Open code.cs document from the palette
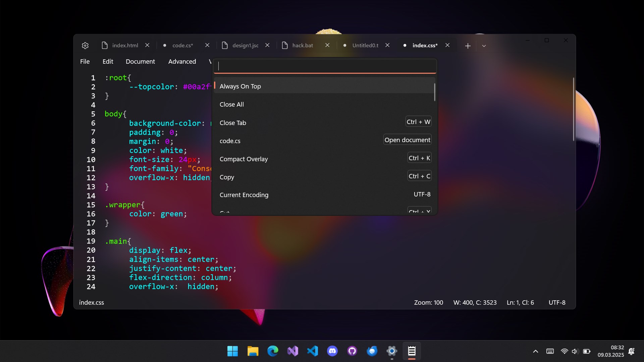Screen dimensions: 644x362 tap(324, 141)
